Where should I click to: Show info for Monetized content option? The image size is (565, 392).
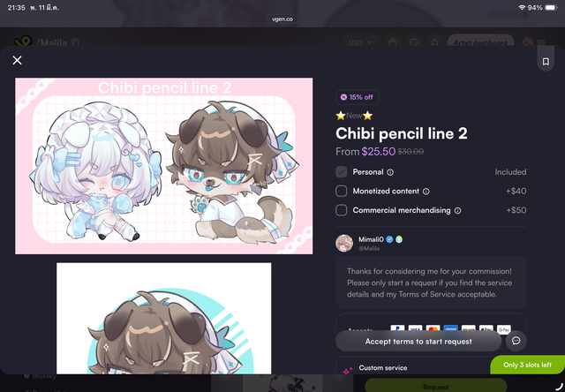(426, 192)
